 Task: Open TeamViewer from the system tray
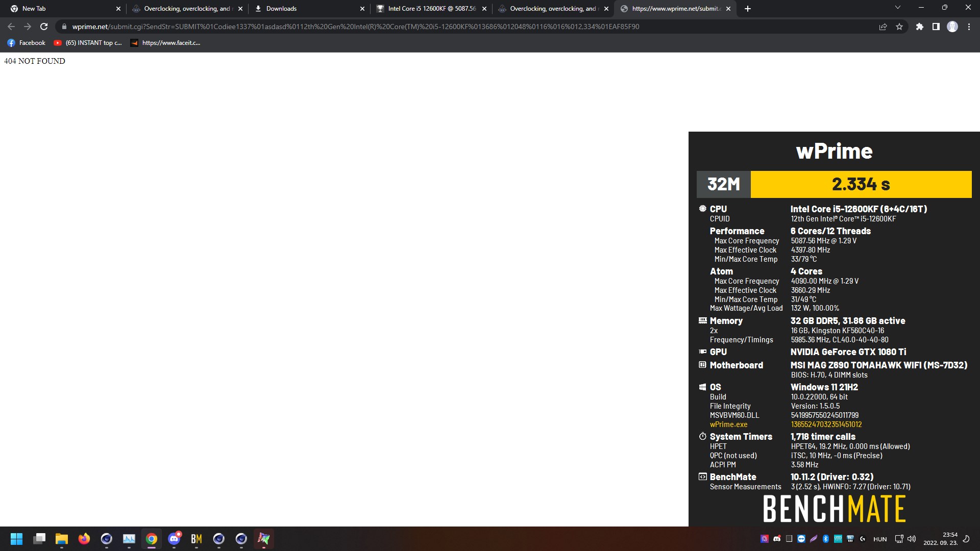click(801, 539)
